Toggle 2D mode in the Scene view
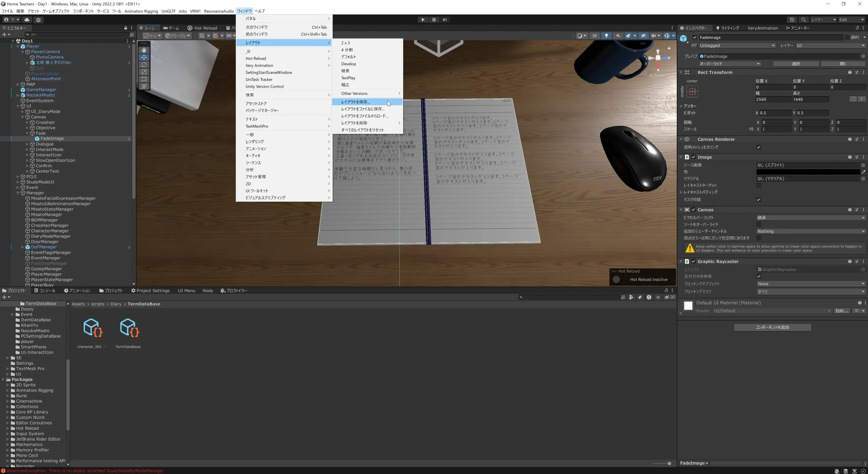This screenshot has width=868, height=474. point(594,36)
